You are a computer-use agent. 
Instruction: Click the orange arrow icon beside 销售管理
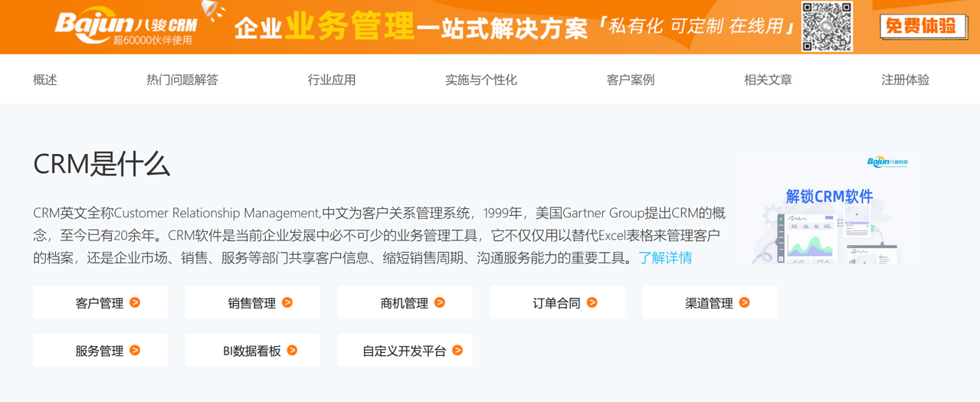click(287, 302)
